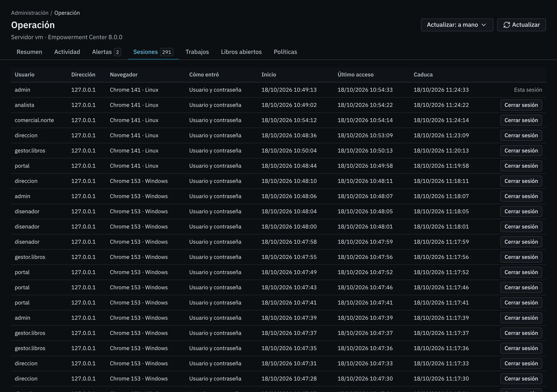The height and width of the screenshot is (392, 557).
Task: Close admin session started at 10:47:39
Action: (521, 318)
